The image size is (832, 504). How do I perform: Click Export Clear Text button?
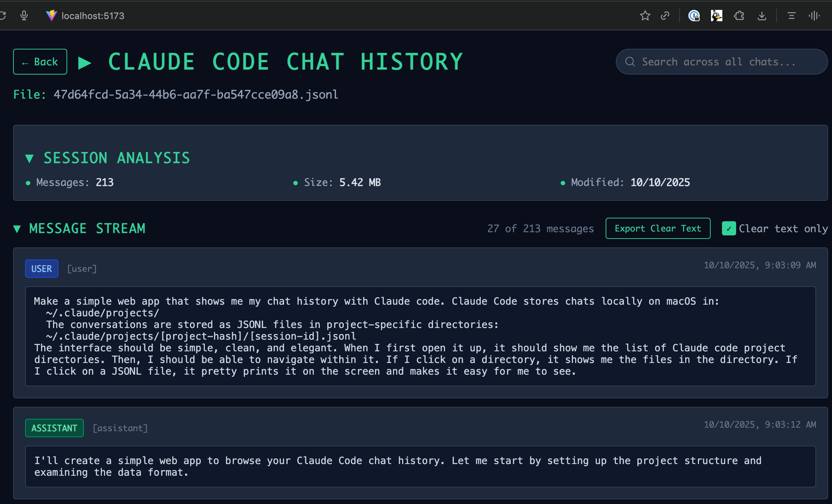(x=658, y=228)
